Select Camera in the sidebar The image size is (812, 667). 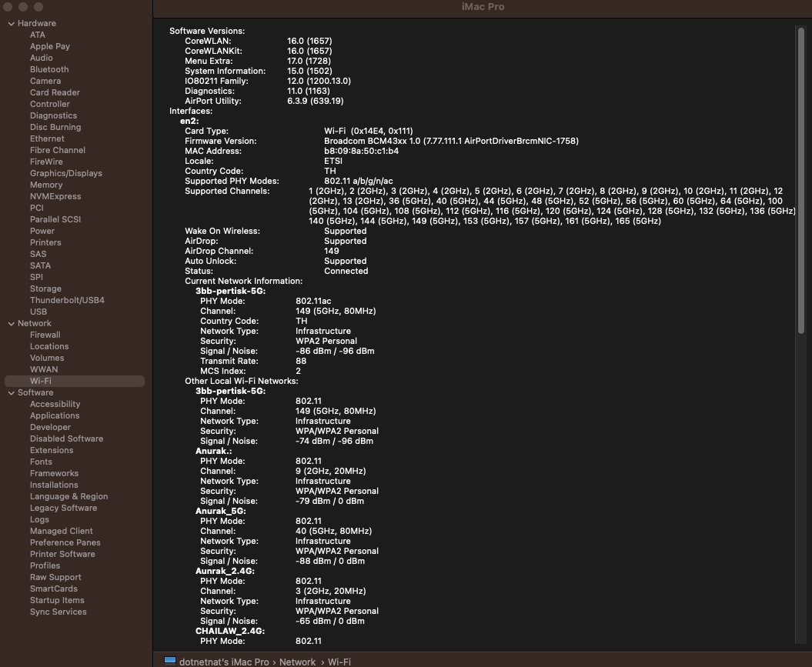(x=45, y=81)
